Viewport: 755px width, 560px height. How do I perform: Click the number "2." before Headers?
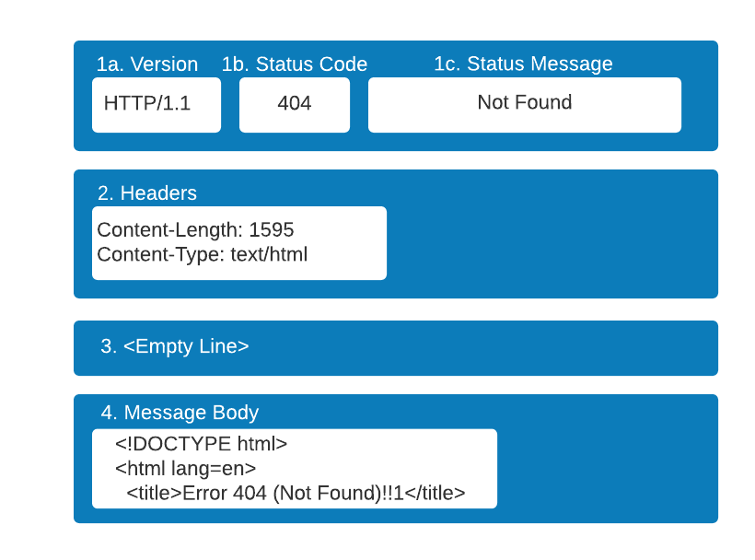click(106, 193)
